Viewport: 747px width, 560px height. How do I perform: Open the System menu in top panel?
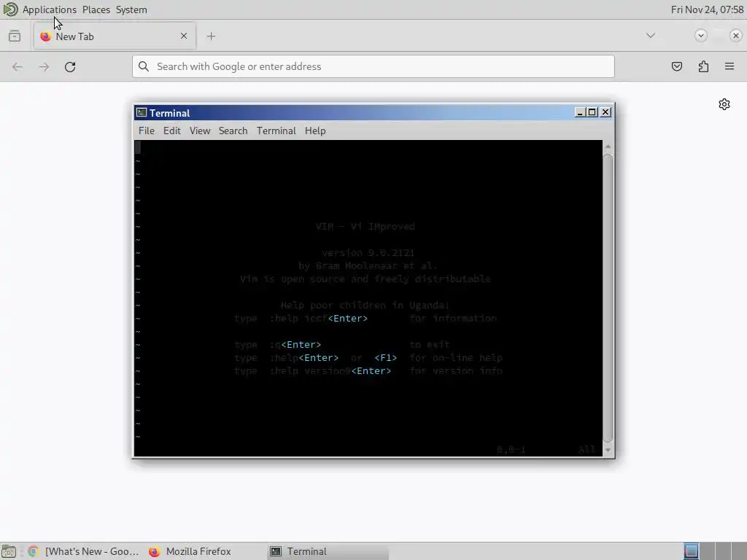[131, 9]
